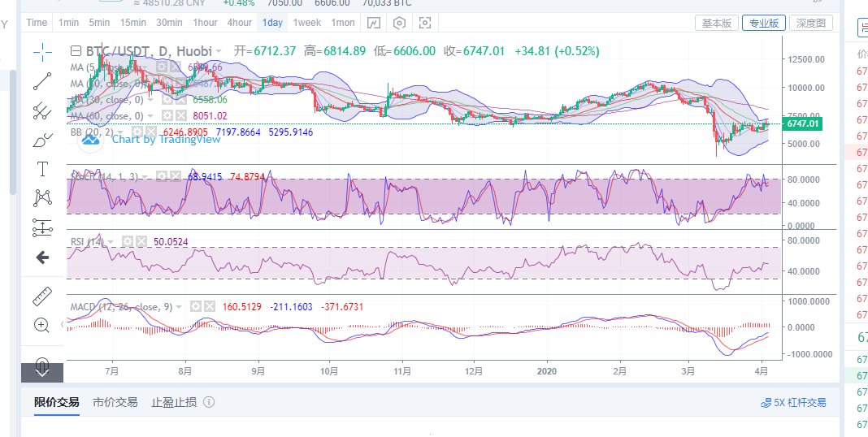Switch to the 4hour timeframe
This screenshot has height=437, width=868.
(239, 23)
